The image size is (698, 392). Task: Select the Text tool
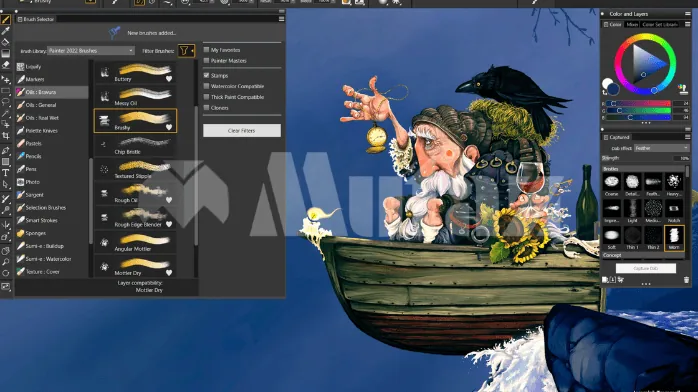point(5,173)
